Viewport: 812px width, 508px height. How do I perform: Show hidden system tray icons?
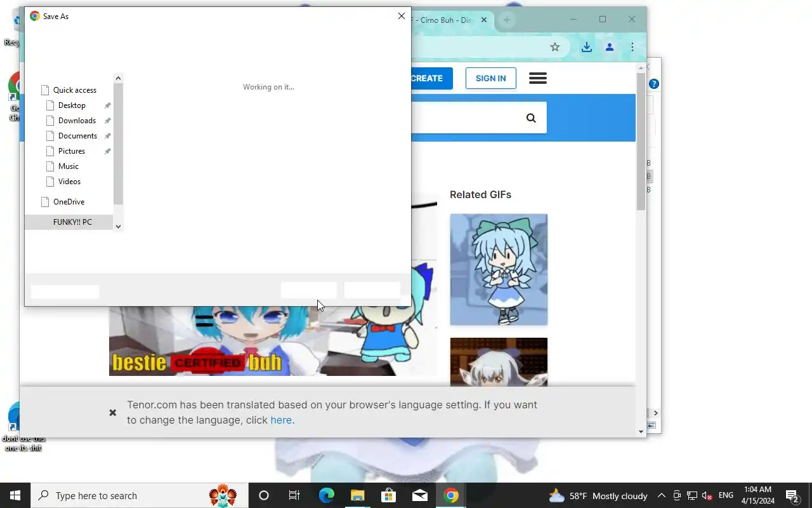click(x=661, y=495)
